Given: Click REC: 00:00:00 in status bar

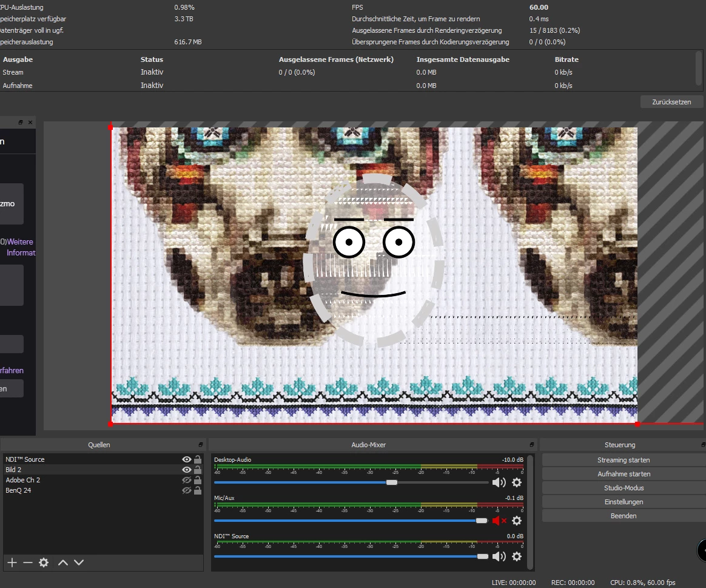Looking at the screenshot, I should 573,583.
